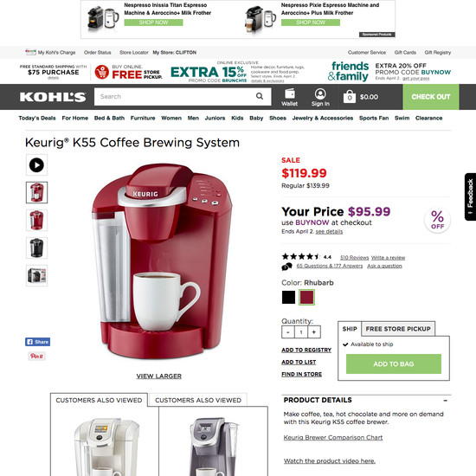This screenshot has height=476, width=476.
Task: Share product via Facebook Share button
Action: [37, 342]
